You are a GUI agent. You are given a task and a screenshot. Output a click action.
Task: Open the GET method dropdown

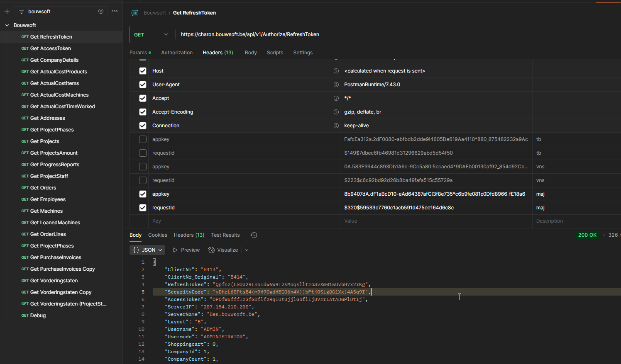[152, 34]
